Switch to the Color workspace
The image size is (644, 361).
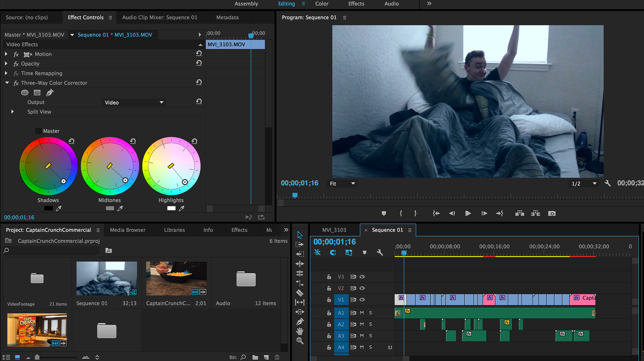[x=321, y=4]
